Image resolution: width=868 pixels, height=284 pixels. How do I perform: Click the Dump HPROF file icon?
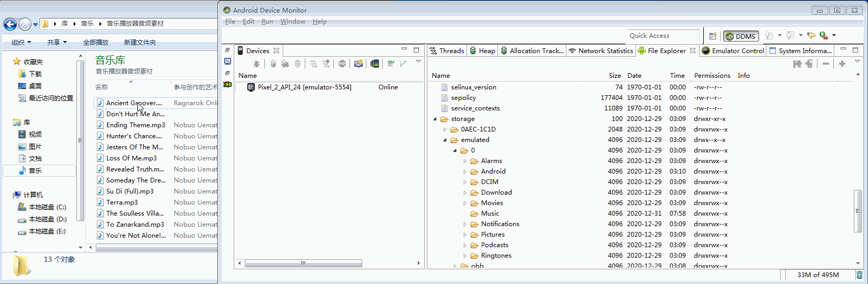click(285, 64)
